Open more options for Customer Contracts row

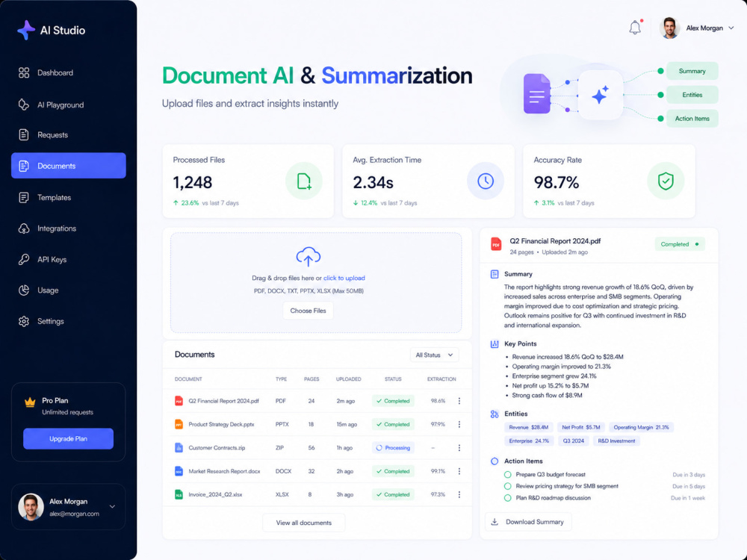(x=459, y=447)
